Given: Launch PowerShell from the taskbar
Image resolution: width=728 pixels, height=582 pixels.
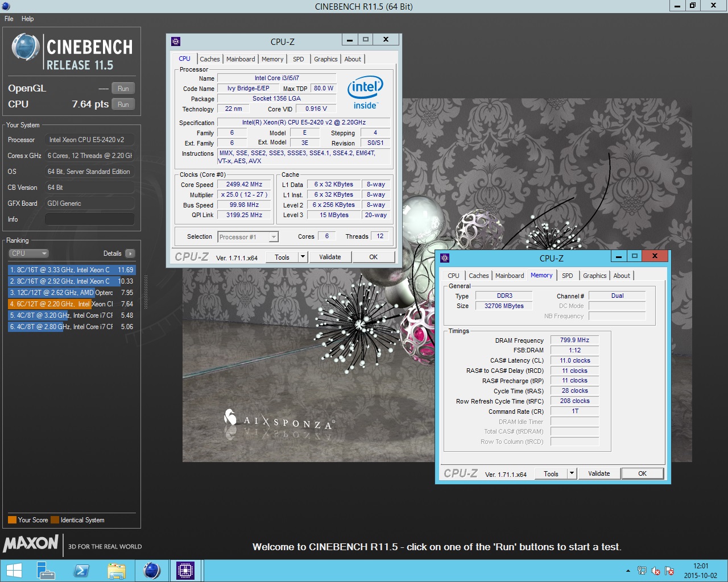Looking at the screenshot, I should point(81,571).
